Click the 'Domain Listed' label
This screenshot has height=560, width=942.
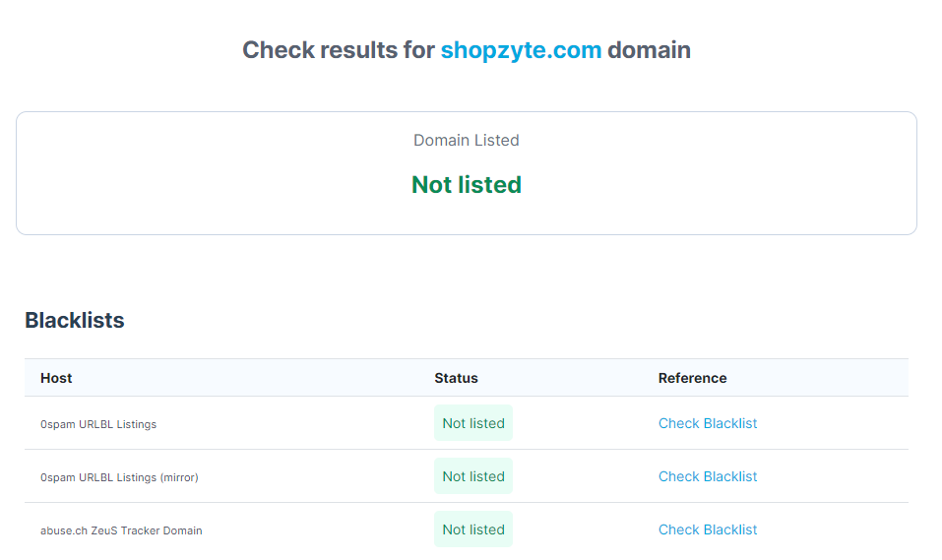point(466,141)
